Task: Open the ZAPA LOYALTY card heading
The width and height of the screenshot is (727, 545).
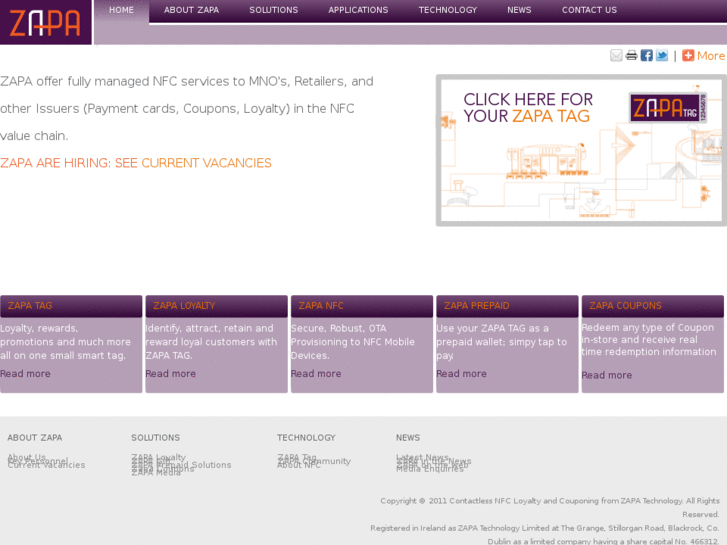Action: click(x=184, y=306)
